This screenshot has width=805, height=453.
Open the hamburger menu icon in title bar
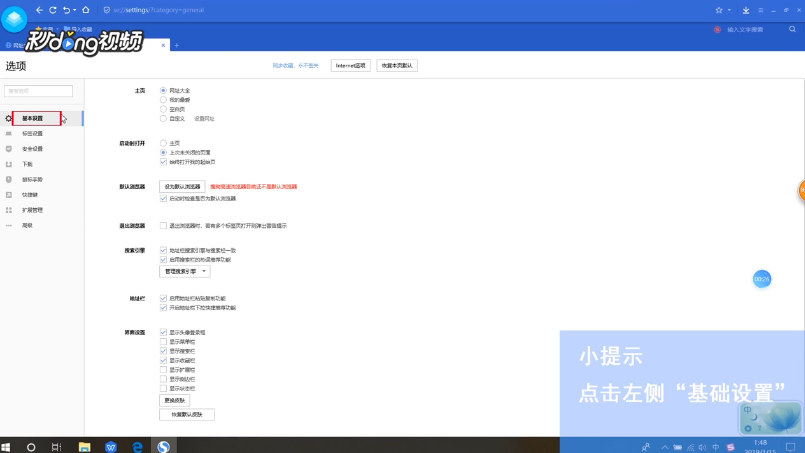tap(761, 10)
